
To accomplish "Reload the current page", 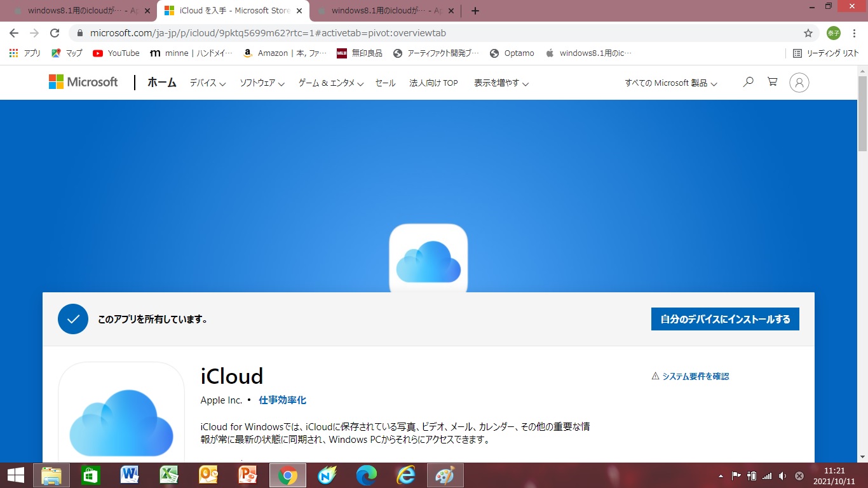I will click(x=55, y=33).
